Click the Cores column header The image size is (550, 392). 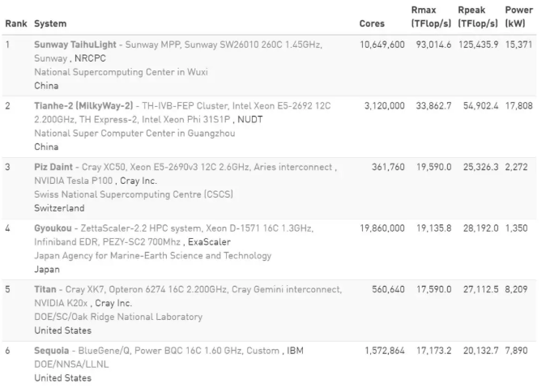tap(371, 23)
